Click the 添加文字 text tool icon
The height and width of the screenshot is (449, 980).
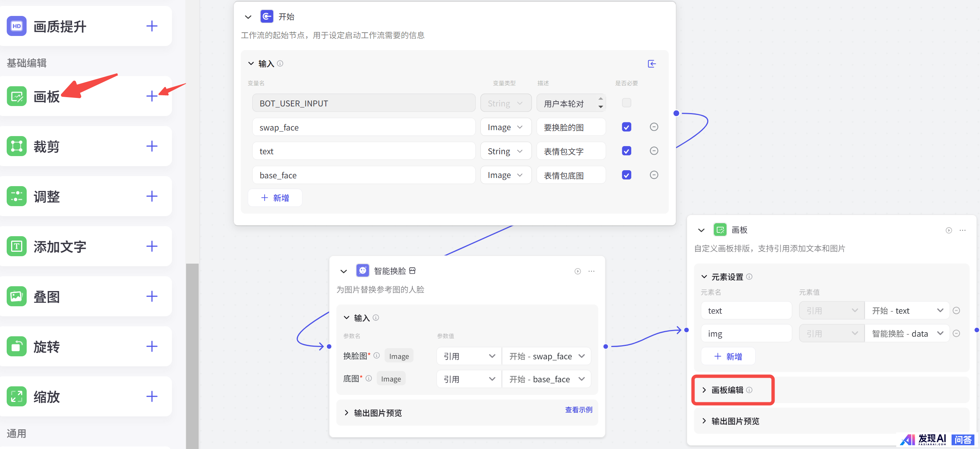(x=17, y=246)
